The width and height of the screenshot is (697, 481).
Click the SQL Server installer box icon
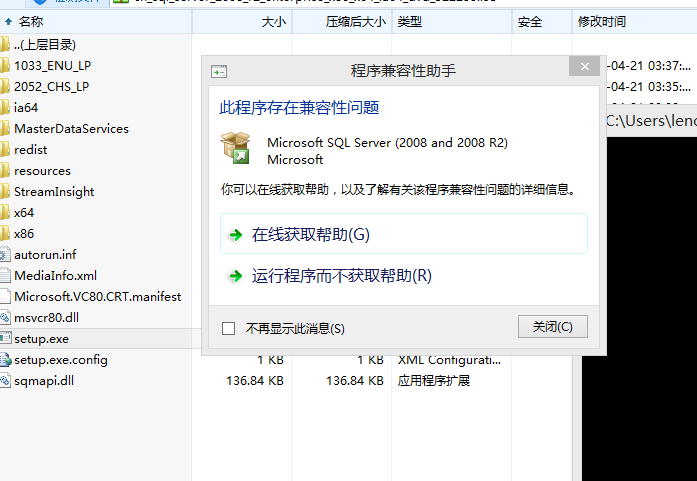click(236, 148)
